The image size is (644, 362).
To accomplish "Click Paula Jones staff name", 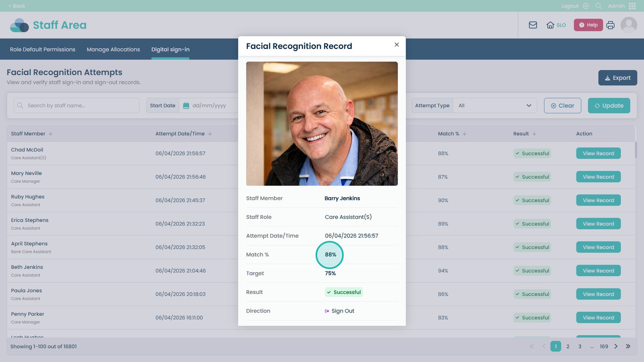I will coord(27,290).
